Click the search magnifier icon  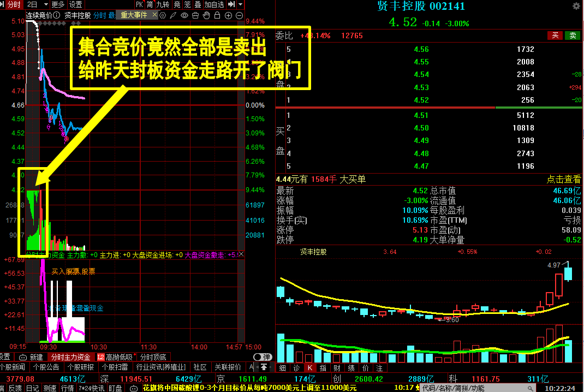(x=531, y=388)
